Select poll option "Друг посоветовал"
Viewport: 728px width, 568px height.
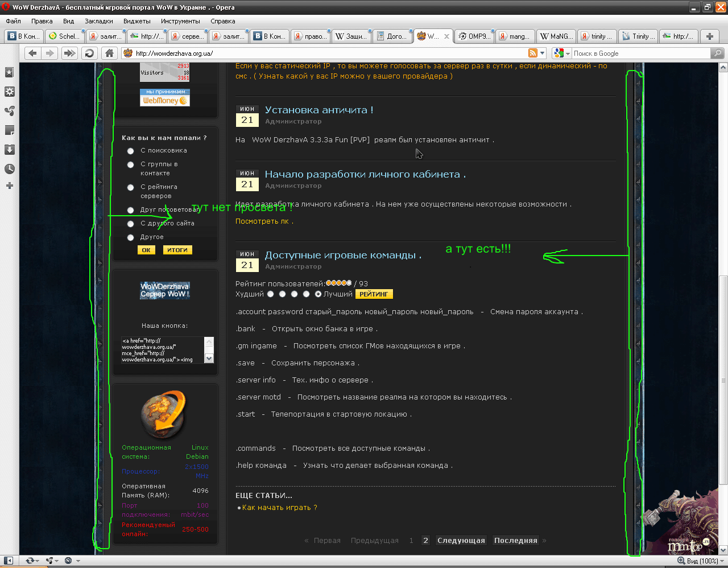[130, 210]
